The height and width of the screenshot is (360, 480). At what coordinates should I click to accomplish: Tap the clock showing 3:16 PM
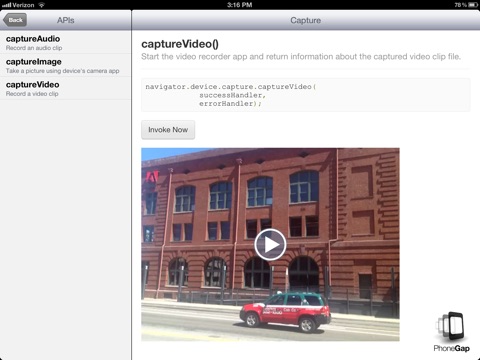(240, 5)
